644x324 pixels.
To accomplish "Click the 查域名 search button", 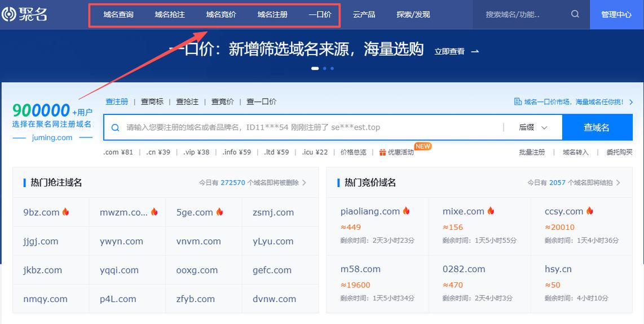I will pyautogui.click(x=597, y=128).
